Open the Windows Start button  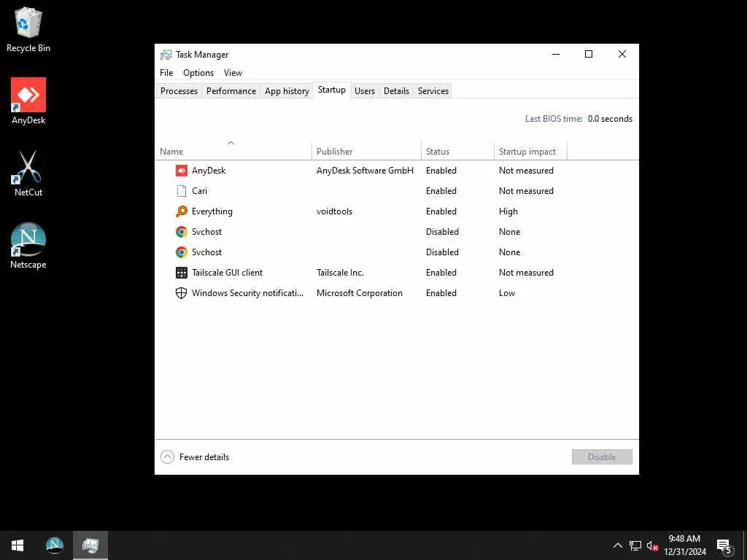point(18,545)
